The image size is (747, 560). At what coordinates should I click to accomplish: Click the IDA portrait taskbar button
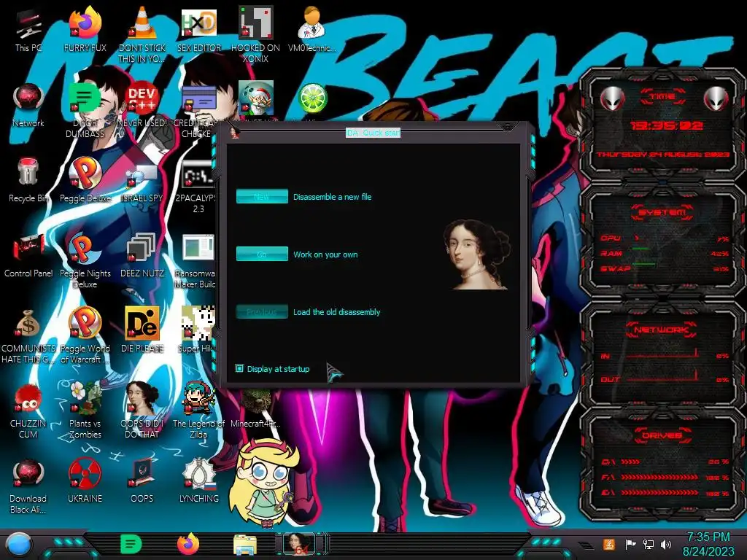[301, 544]
